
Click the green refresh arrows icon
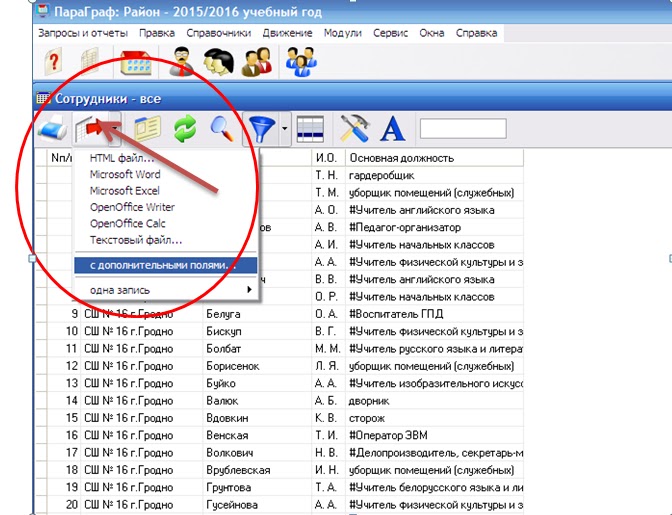185,128
